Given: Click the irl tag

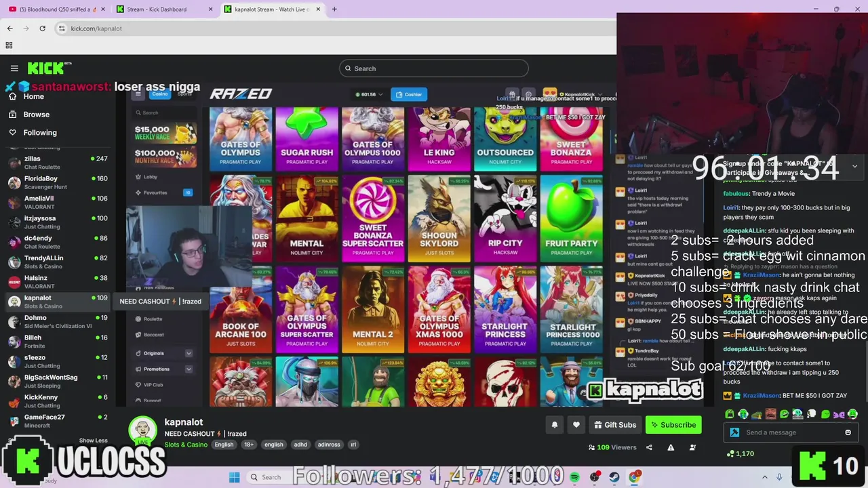Looking at the screenshot, I should 353,445.
